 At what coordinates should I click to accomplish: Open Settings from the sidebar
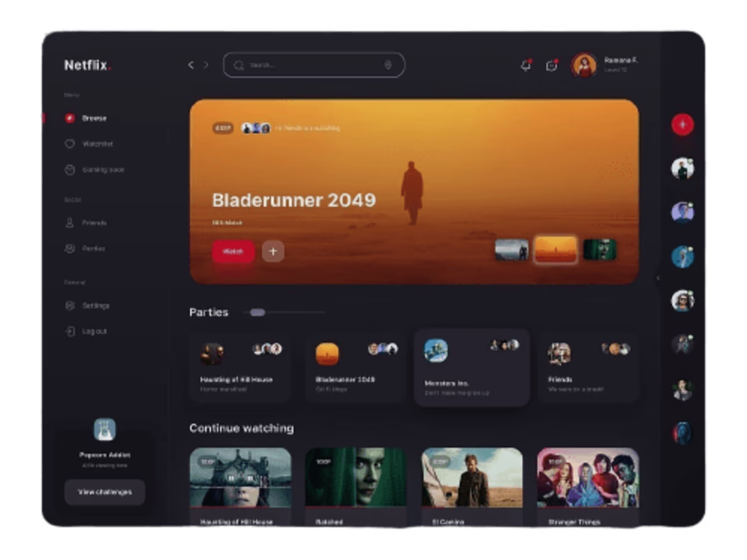[x=87, y=305]
